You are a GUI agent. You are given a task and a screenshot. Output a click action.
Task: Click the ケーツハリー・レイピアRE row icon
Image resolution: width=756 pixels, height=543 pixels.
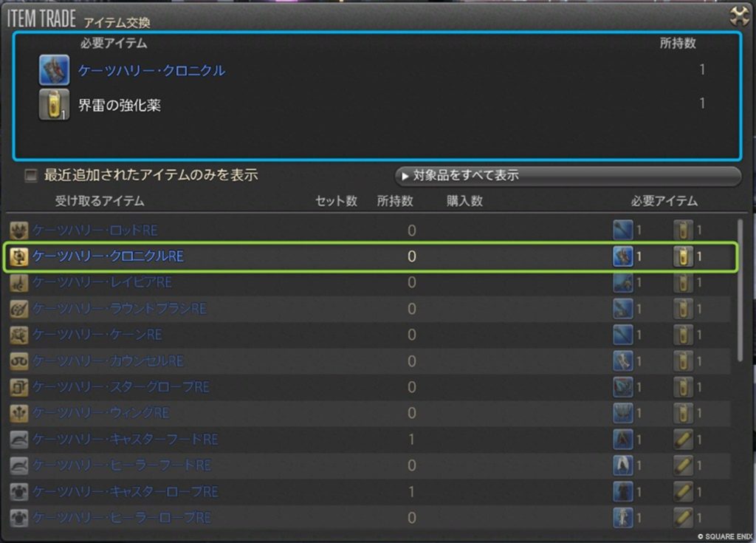click(19, 283)
